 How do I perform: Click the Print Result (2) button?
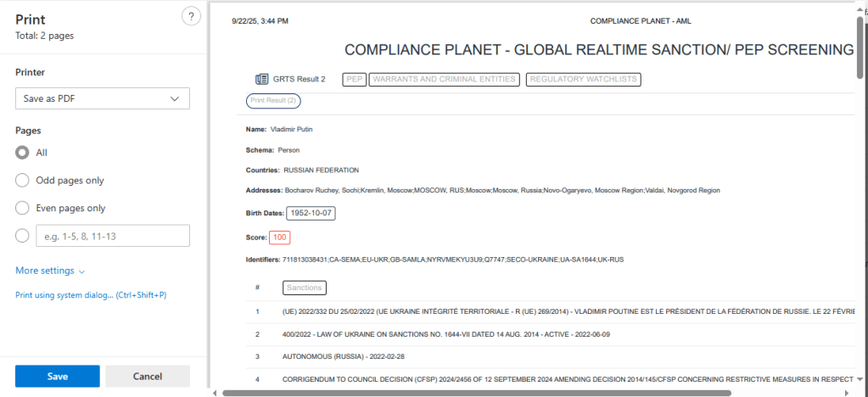click(273, 101)
